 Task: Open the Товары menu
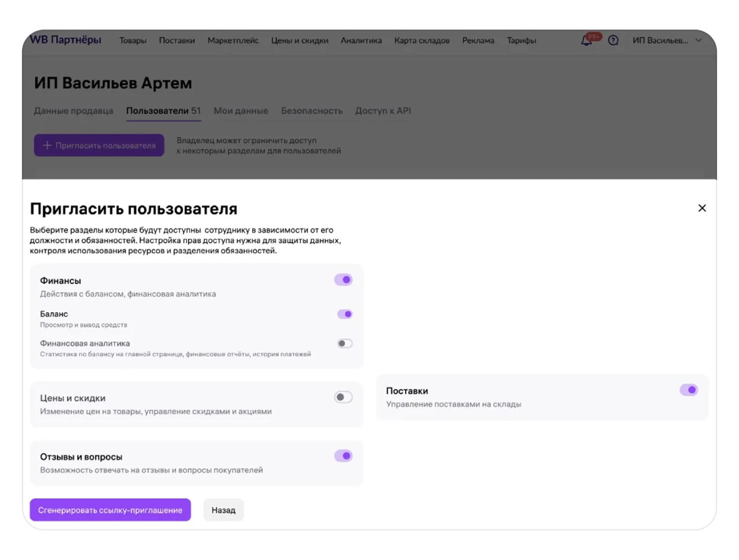coord(133,40)
